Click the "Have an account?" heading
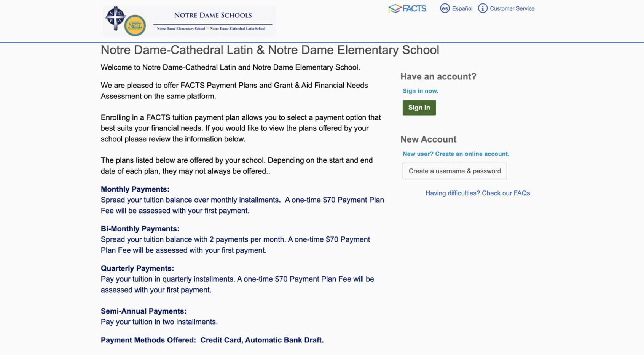This screenshot has width=644, height=355. (438, 76)
